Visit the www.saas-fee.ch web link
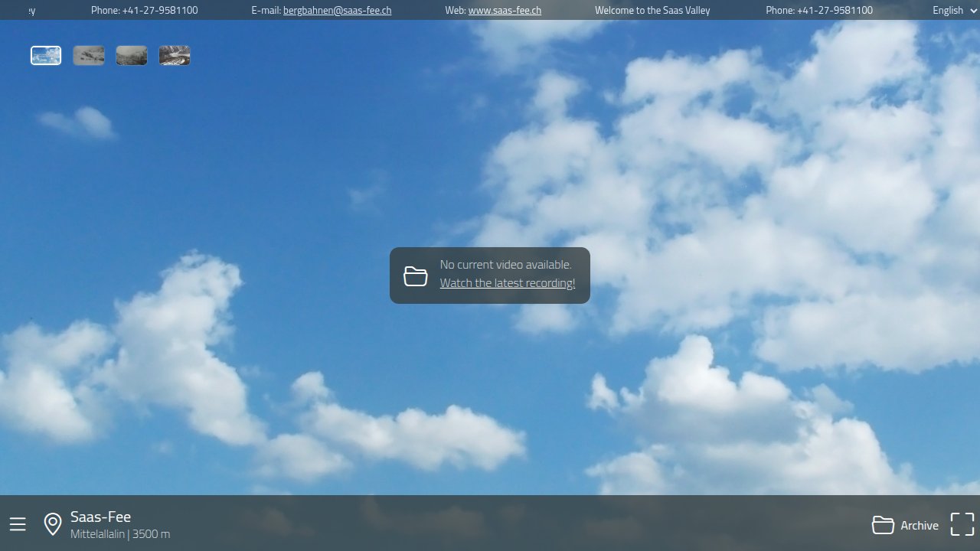 (x=505, y=11)
